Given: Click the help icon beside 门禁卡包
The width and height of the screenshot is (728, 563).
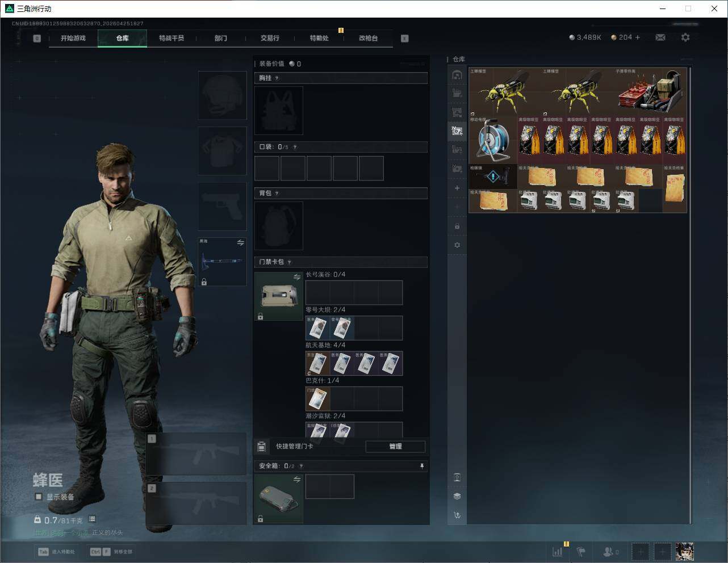Looking at the screenshot, I should point(290,262).
